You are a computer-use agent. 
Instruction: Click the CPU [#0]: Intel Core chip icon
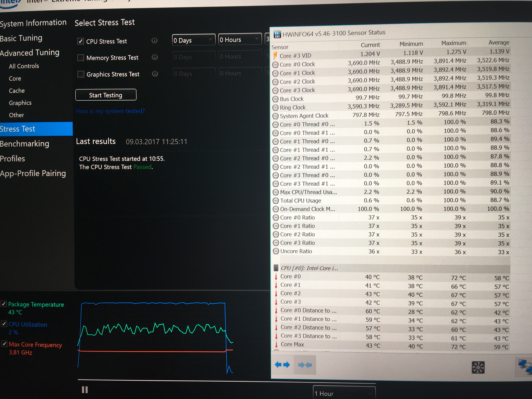point(276,268)
